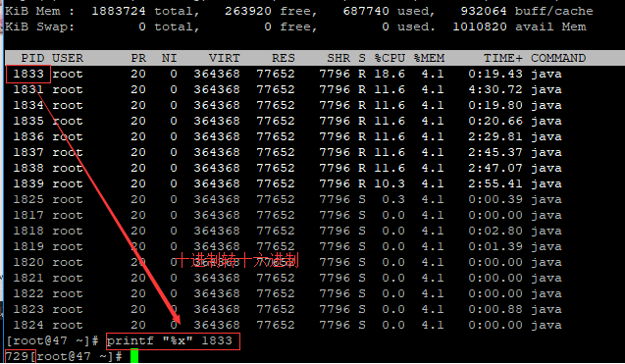Click TIME+ value 0:20.66
This screenshot has width=625, height=364.
[495, 121]
